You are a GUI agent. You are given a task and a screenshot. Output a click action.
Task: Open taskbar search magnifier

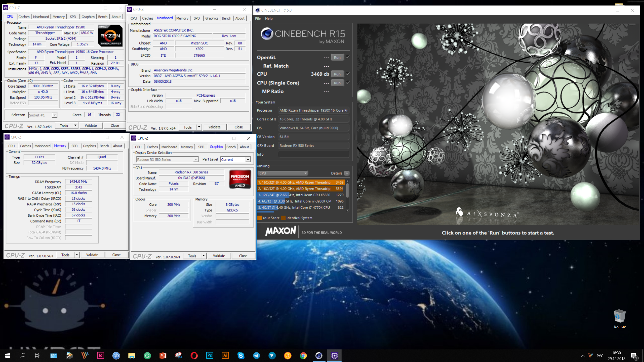click(x=23, y=356)
